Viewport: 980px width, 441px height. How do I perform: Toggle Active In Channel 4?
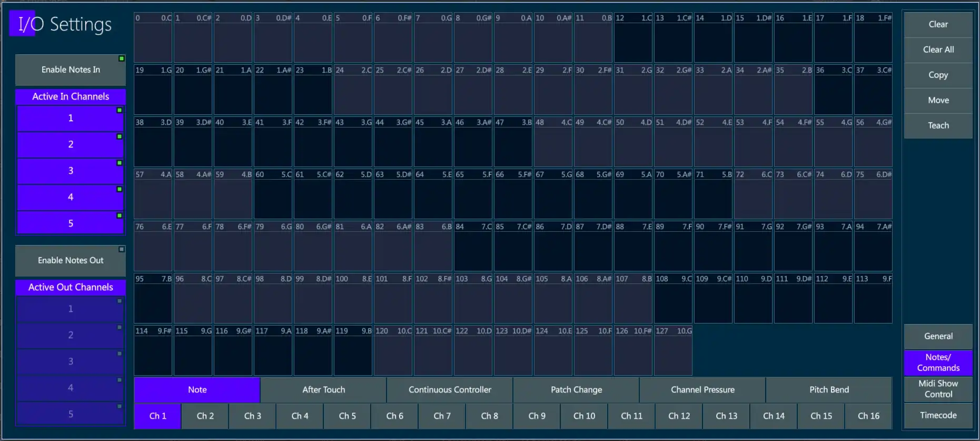pos(71,198)
